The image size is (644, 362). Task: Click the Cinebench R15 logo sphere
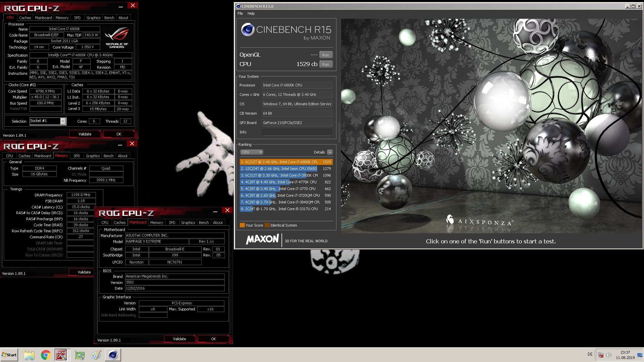248,30
